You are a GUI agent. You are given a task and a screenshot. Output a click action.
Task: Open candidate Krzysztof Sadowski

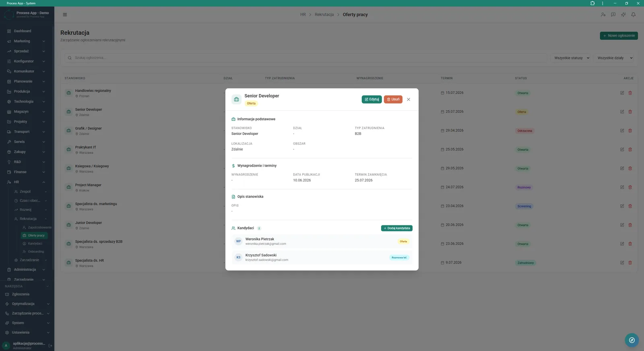click(x=322, y=258)
